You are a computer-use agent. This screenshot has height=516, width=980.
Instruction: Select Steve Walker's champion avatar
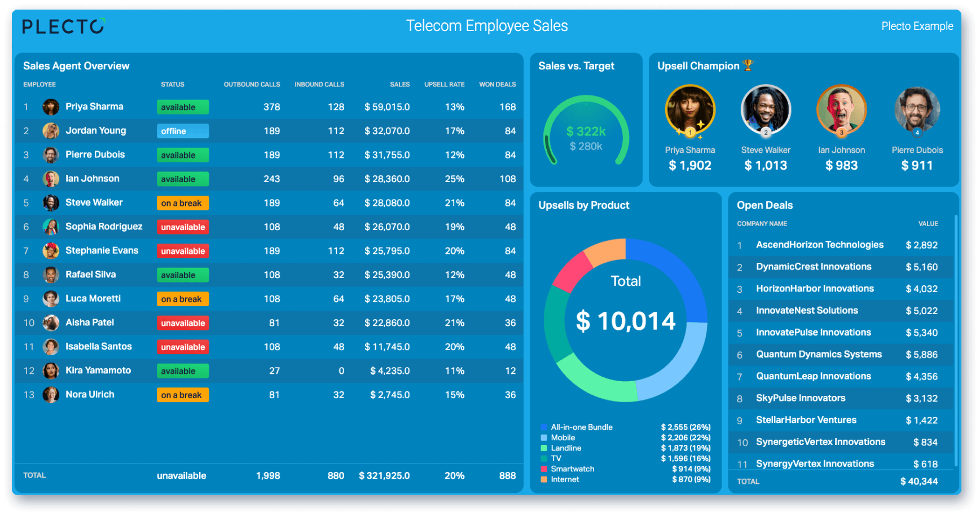(x=766, y=110)
